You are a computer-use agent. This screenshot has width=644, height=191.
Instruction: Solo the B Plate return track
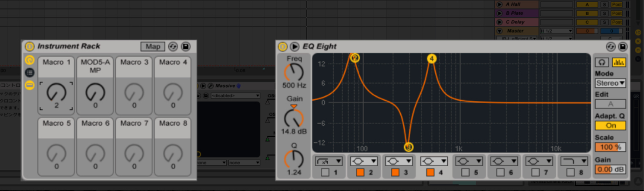pos(604,13)
